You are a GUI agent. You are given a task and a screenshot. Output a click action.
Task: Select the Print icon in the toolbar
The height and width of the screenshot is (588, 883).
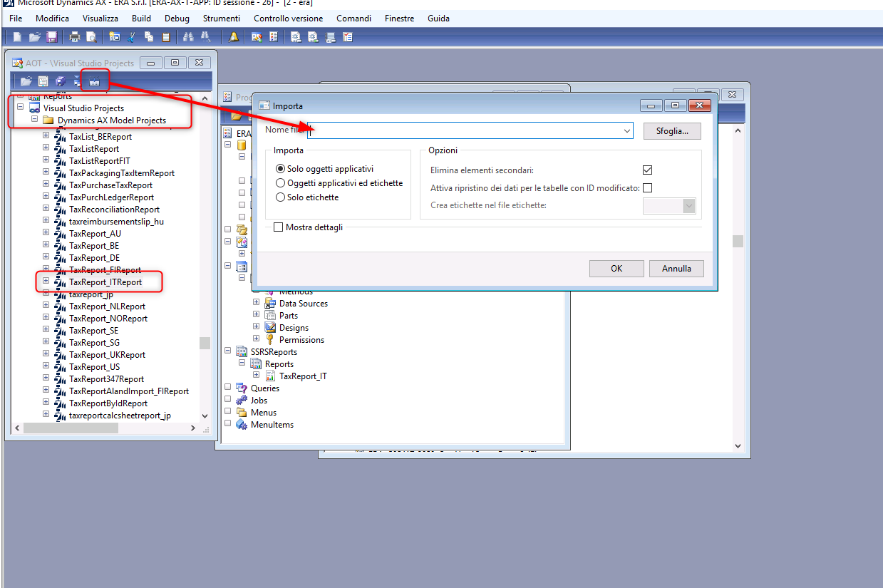75,36
